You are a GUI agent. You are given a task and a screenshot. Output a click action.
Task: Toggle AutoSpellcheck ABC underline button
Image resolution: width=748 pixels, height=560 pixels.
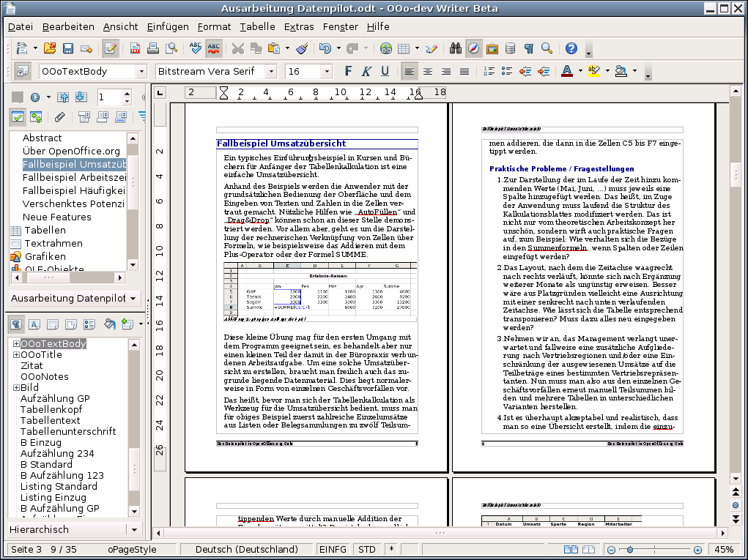(x=213, y=48)
